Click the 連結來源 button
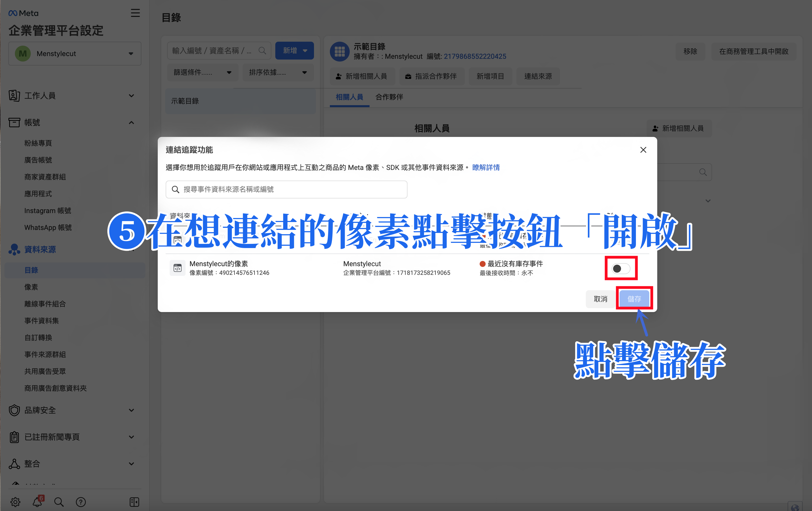 coord(538,76)
